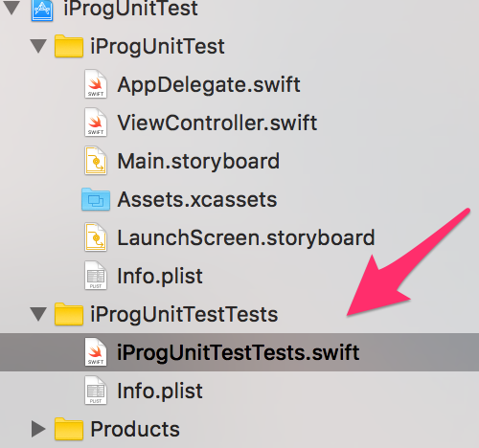Click the iProgUnitTestTests.swift file icon
This screenshot has height=448, width=479.
(96, 352)
